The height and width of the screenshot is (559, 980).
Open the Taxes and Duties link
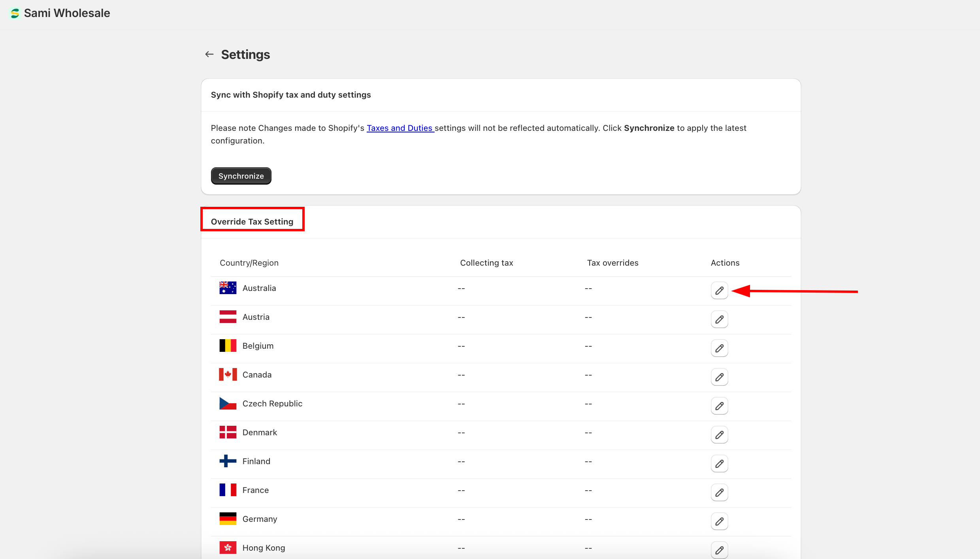(x=400, y=128)
